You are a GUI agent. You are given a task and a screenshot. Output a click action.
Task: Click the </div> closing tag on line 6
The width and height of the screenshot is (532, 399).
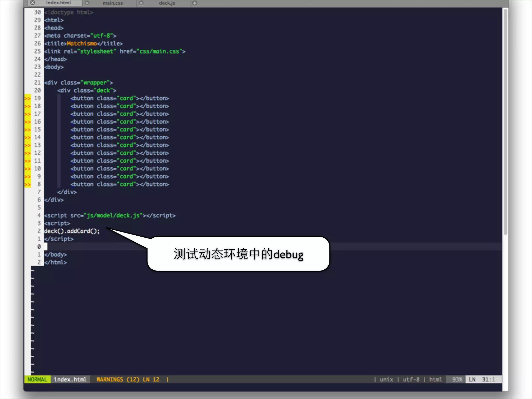pos(54,200)
